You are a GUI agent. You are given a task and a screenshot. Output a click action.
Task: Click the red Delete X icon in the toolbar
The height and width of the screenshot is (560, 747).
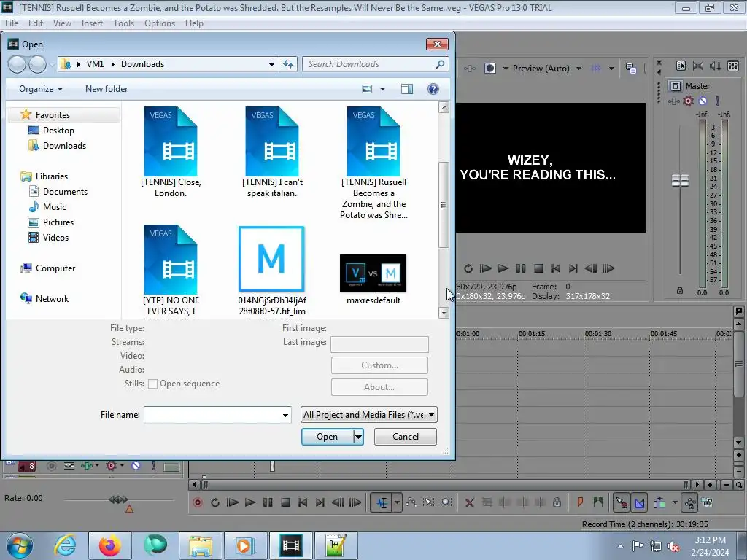point(469,502)
